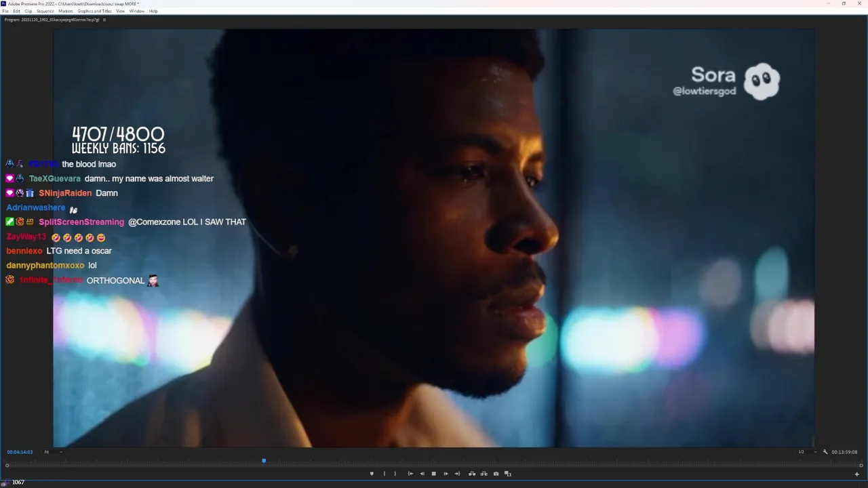Click the Mark In bracket icon
The height and width of the screenshot is (488, 868).
384,474
